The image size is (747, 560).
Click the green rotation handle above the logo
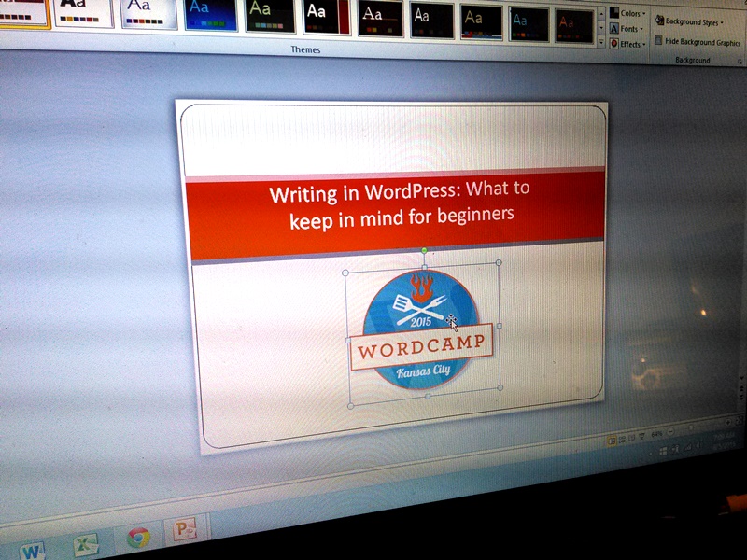point(424,250)
